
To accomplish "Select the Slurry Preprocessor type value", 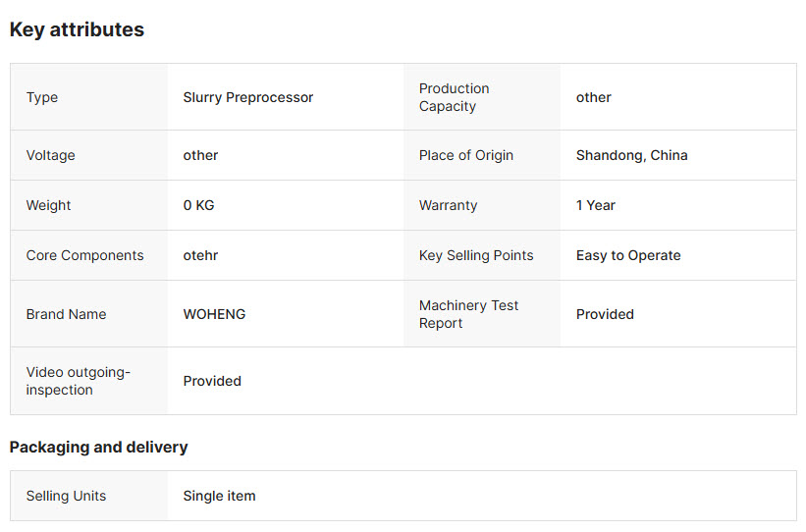I will coord(247,97).
